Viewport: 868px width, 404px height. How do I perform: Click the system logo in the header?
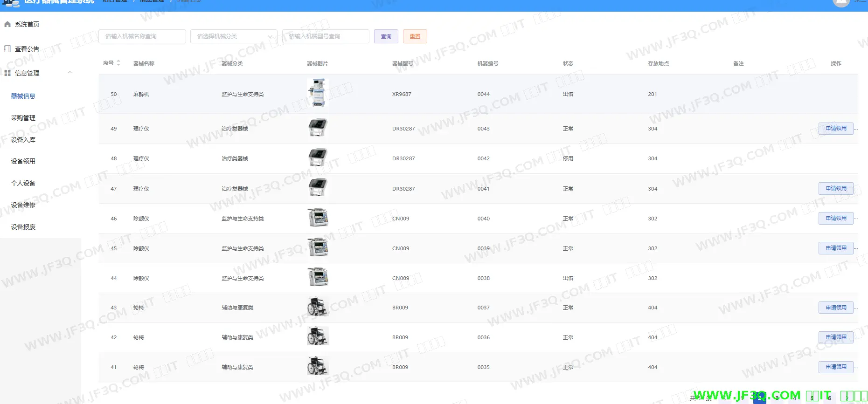(11, 3)
